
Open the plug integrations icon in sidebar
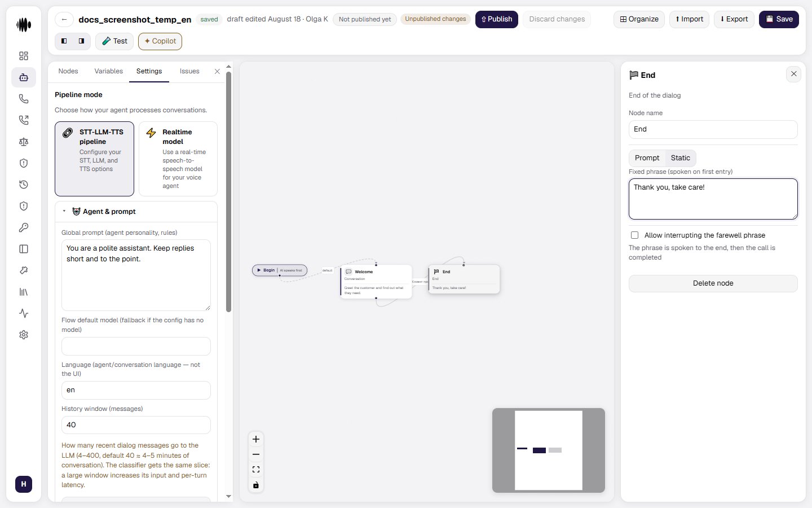click(24, 270)
